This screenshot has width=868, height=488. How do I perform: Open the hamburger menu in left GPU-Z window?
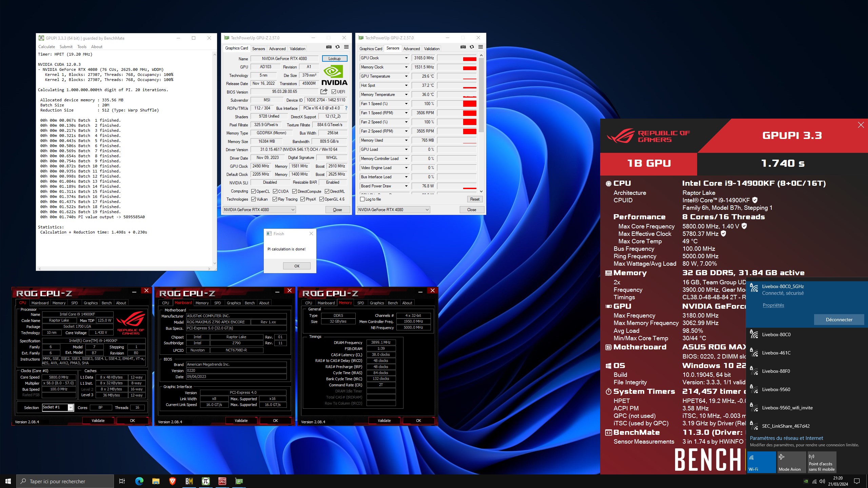coord(346,47)
